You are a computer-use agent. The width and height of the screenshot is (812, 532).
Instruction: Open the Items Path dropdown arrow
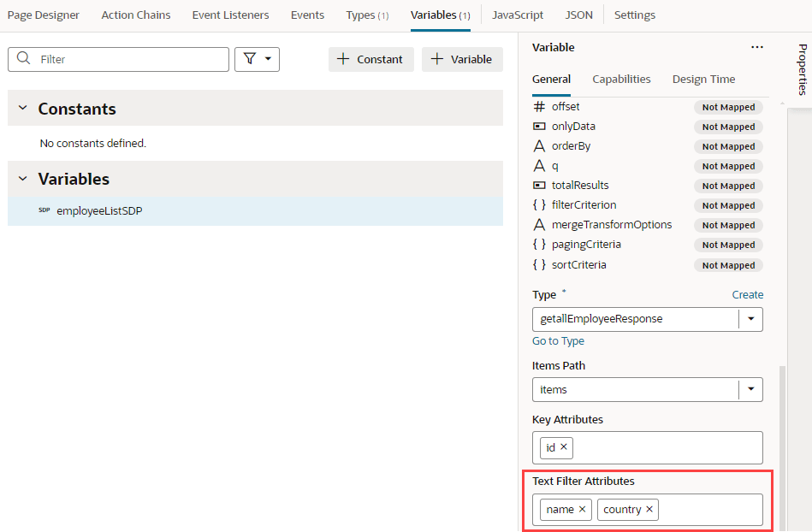(751, 389)
